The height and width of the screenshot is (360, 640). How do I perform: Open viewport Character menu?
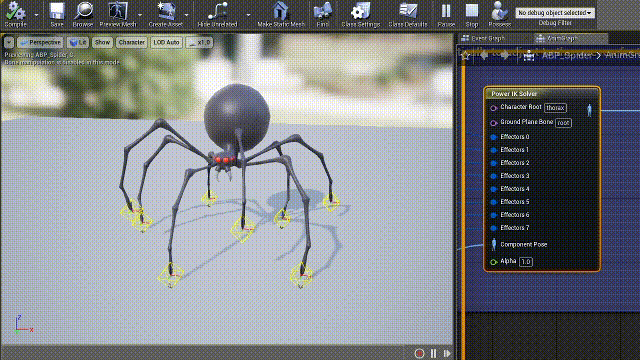pos(131,42)
